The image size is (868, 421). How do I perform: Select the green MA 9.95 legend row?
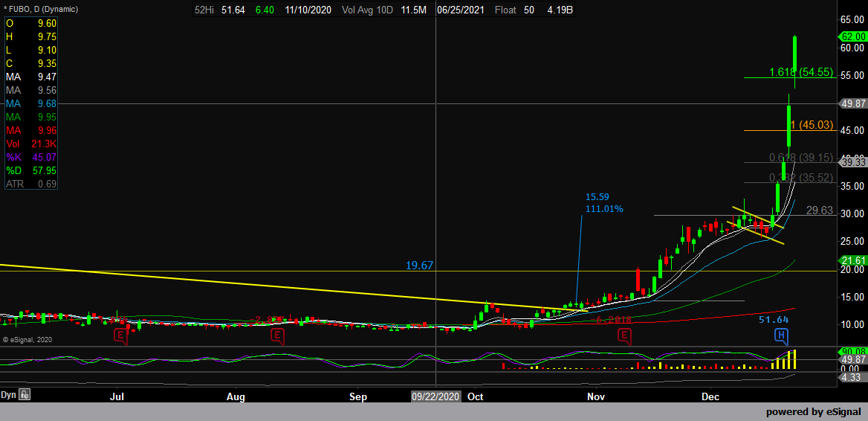[x=31, y=118]
